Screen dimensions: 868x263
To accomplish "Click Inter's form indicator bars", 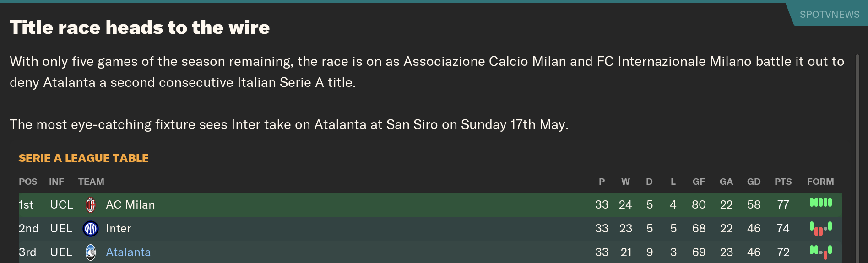I will (820, 228).
